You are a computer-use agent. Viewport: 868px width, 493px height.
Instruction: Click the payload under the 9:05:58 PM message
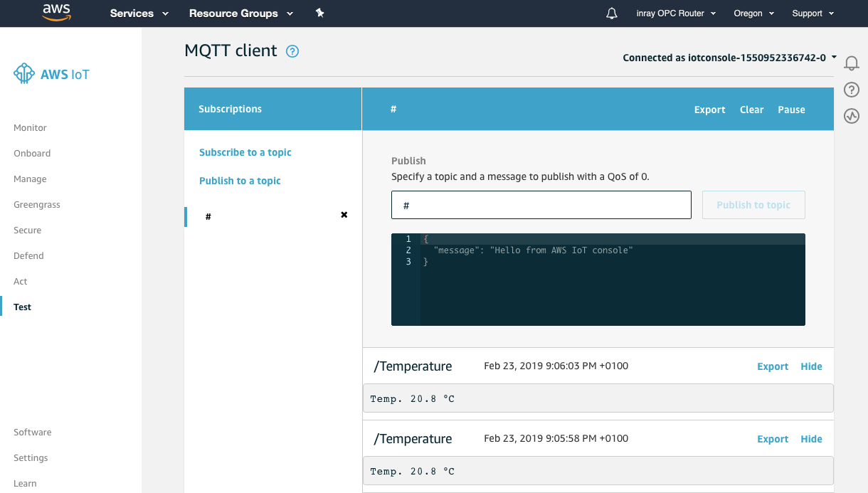598,471
